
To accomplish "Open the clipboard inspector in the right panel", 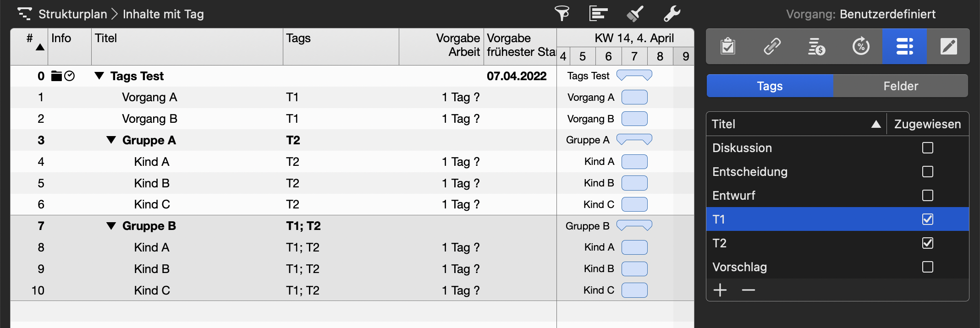I will tap(728, 46).
